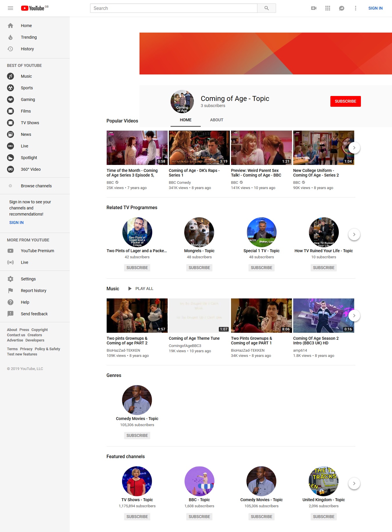Image resolution: width=392 pixels, height=532 pixels.
Task: Click the Privacy footer link
Action: [26, 349]
